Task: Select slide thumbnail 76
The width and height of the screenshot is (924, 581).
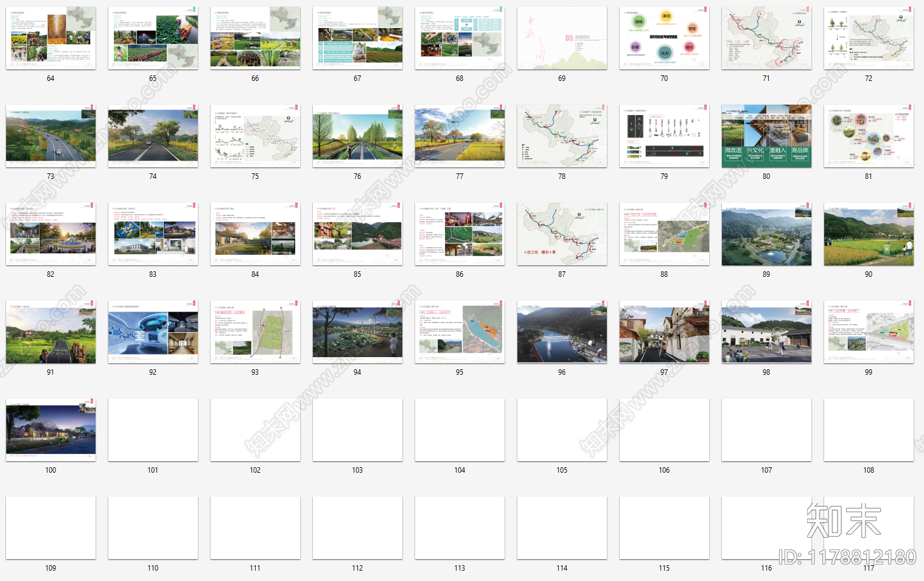Action: coord(357,136)
